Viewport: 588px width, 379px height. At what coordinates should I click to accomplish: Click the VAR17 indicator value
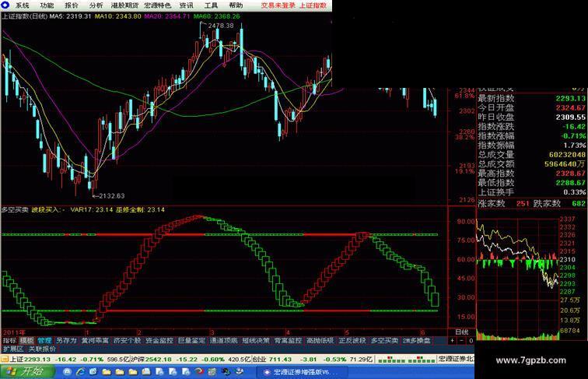pyautogui.click(x=92, y=210)
